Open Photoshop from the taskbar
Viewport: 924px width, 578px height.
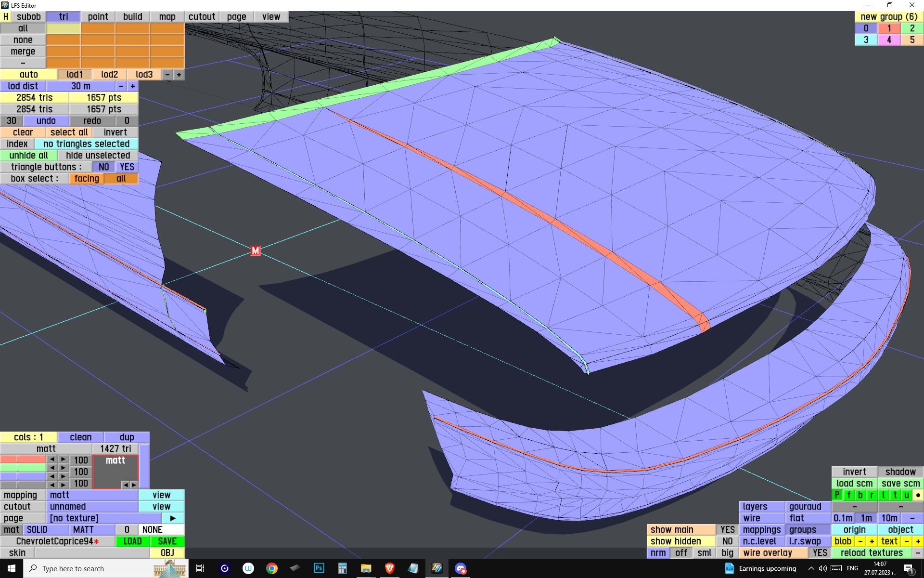319,568
